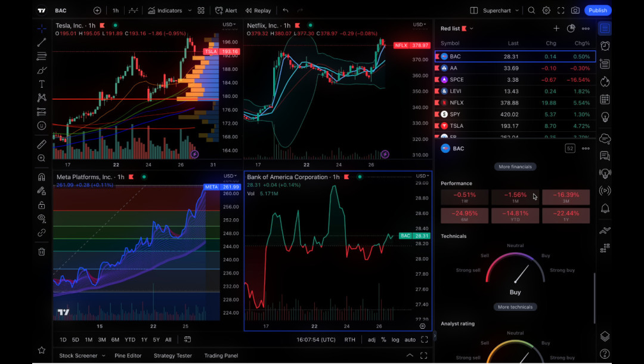Open the layout templates grid icon
644x364 pixels.
tap(201, 10)
